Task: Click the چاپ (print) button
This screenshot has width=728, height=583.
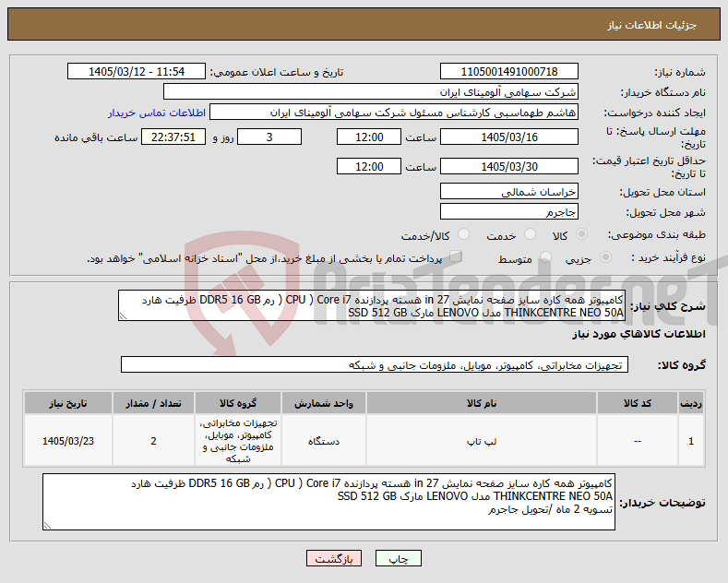Action: coord(399,558)
